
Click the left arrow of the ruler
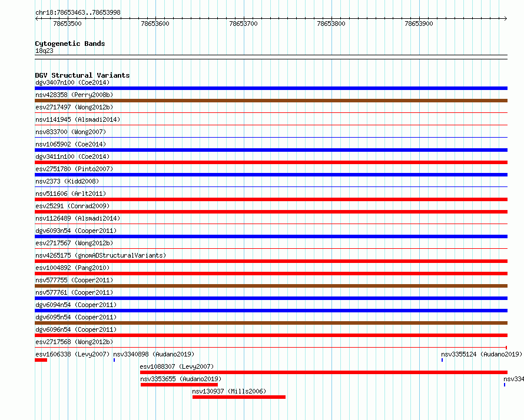[37, 19]
